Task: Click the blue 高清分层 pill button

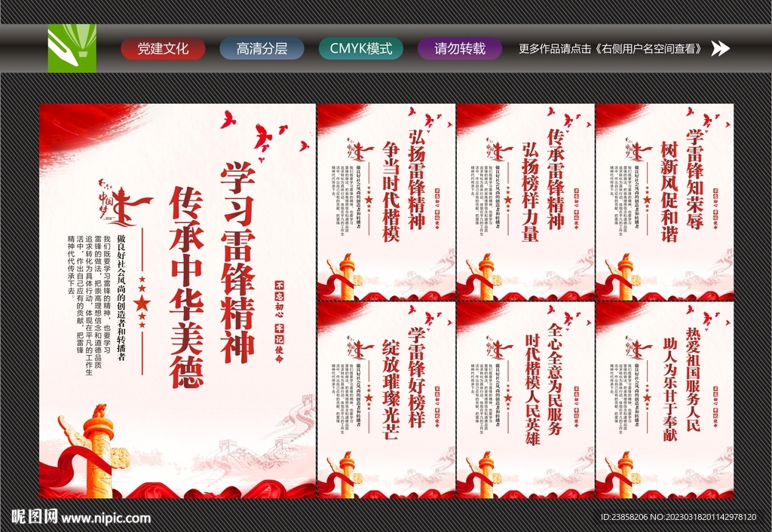Action: pos(262,49)
